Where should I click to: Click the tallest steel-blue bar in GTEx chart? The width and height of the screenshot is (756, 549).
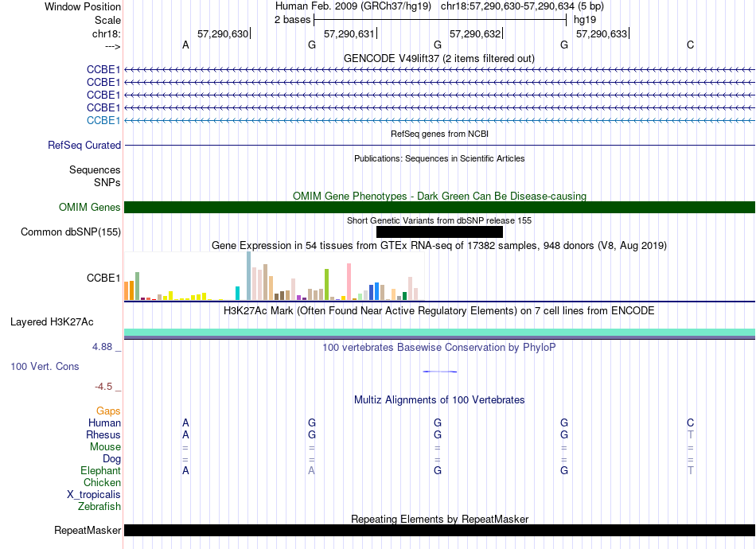[249, 276]
